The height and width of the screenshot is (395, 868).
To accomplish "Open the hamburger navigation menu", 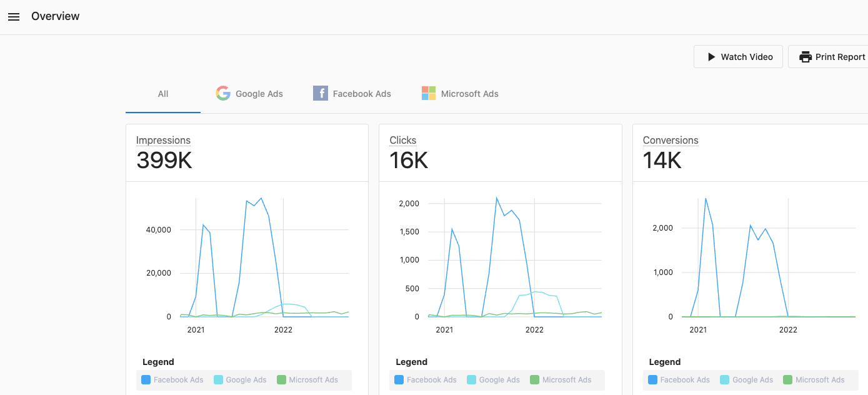I will pyautogui.click(x=14, y=16).
